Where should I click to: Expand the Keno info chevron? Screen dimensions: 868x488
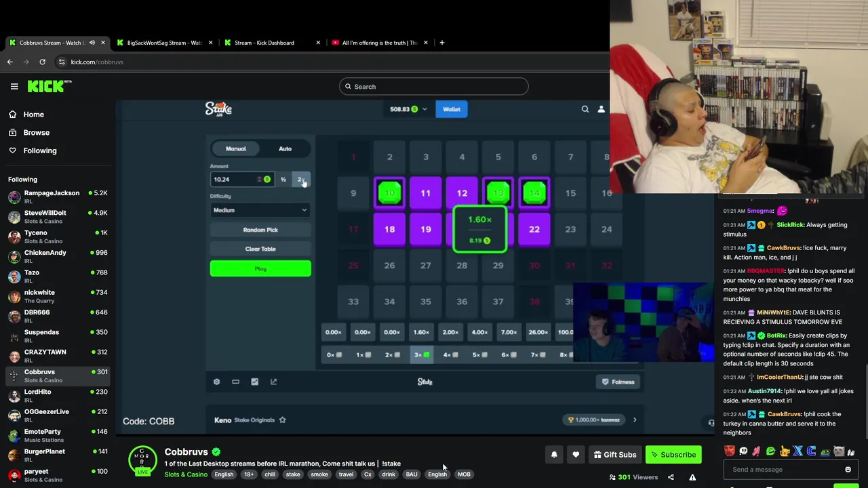[635, 420]
